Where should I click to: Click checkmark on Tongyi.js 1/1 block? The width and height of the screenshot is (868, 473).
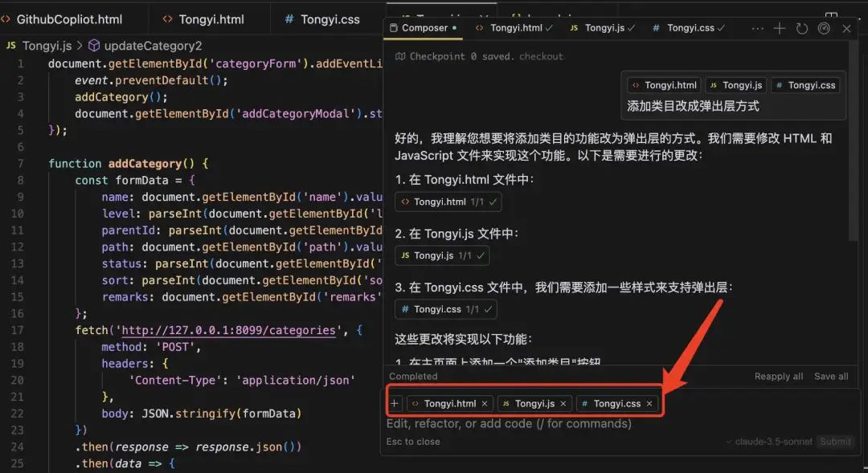[481, 255]
